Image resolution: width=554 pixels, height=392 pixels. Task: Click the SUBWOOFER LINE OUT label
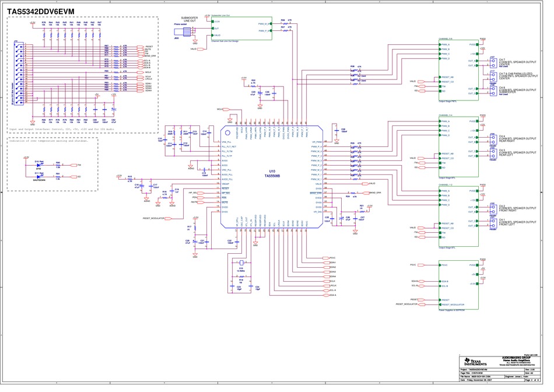coord(190,19)
